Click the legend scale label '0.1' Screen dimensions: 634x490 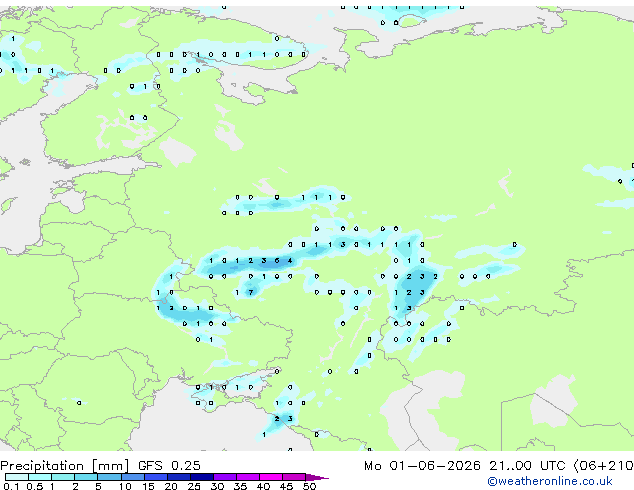coord(11,486)
